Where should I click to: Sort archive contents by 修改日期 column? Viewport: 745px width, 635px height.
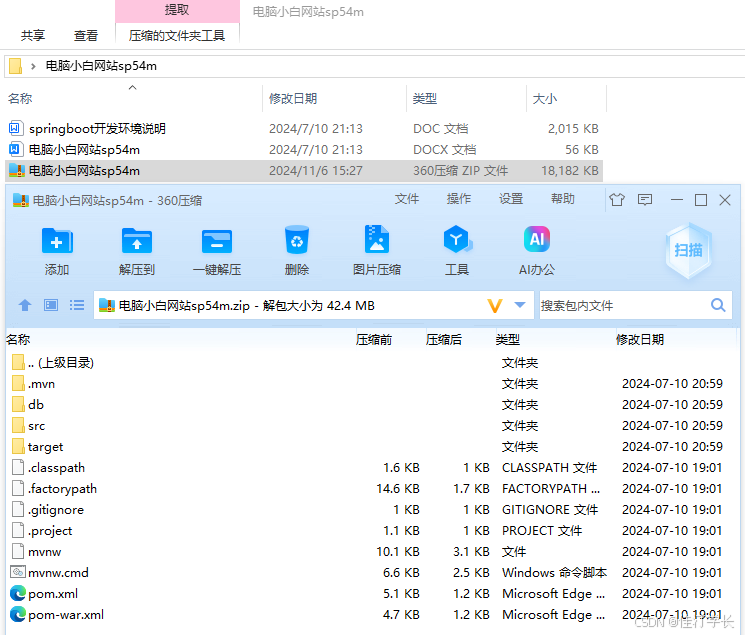(640, 339)
